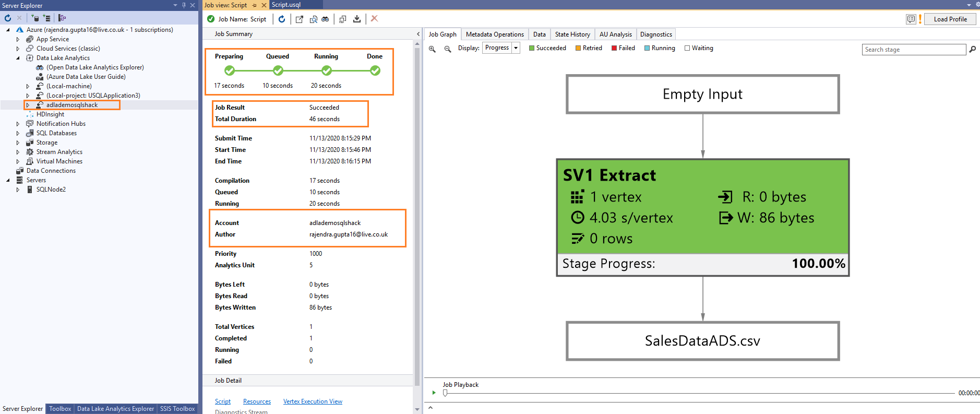The height and width of the screenshot is (414, 980).
Task: Click binoculars icon in job toolbar
Action: click(325, 19)
